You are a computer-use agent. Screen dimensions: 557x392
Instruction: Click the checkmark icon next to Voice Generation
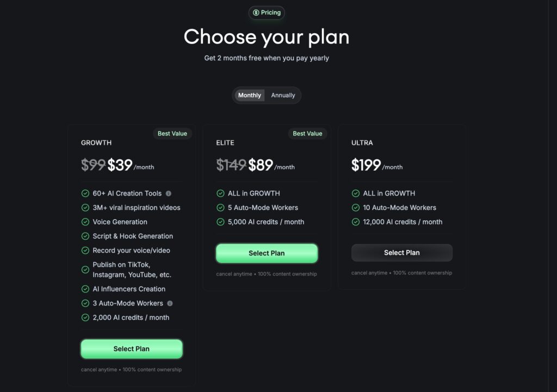coord(86,222)
